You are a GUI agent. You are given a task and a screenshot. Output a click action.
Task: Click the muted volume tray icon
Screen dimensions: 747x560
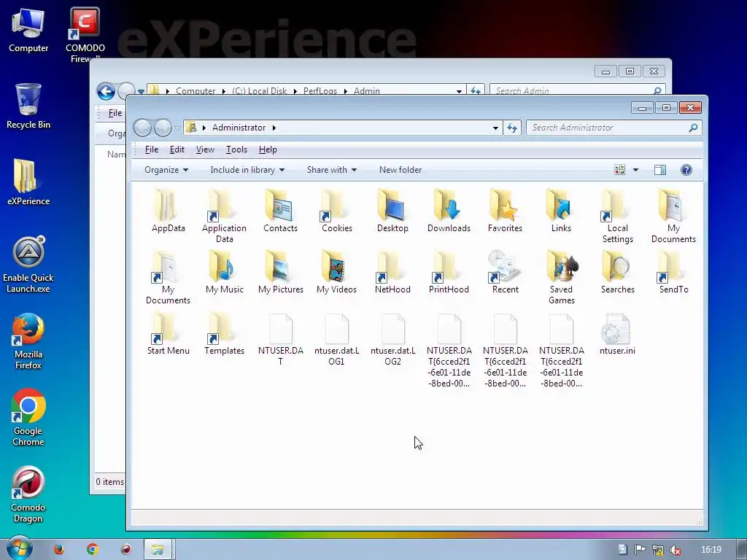point(675,550)
